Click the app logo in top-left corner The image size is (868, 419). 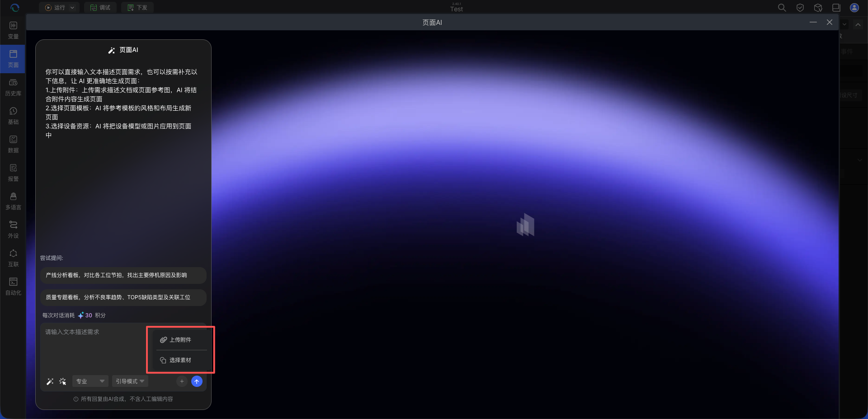click(14, 8)
